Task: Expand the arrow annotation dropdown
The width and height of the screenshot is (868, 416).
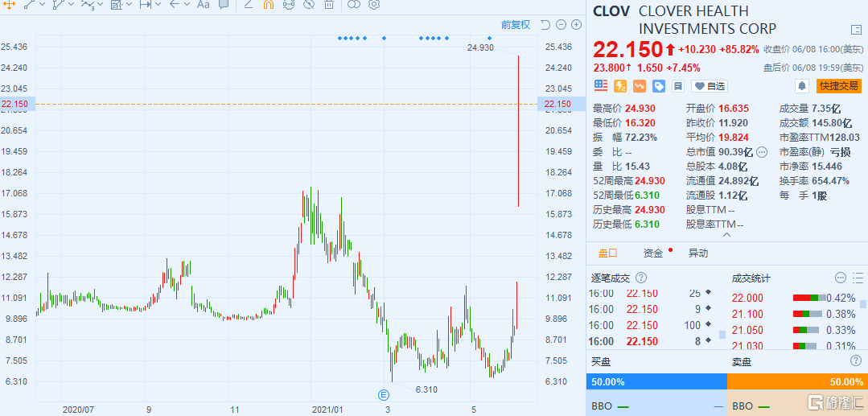Action: pyautogui.click(x=187, y=5)
